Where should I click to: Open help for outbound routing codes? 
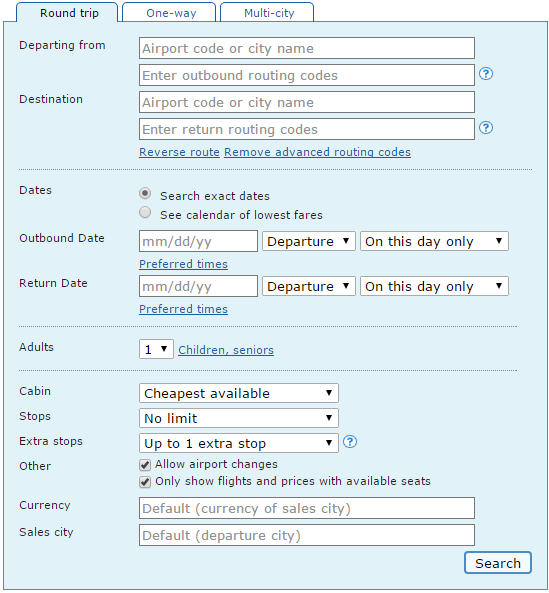tap(486, 74)
